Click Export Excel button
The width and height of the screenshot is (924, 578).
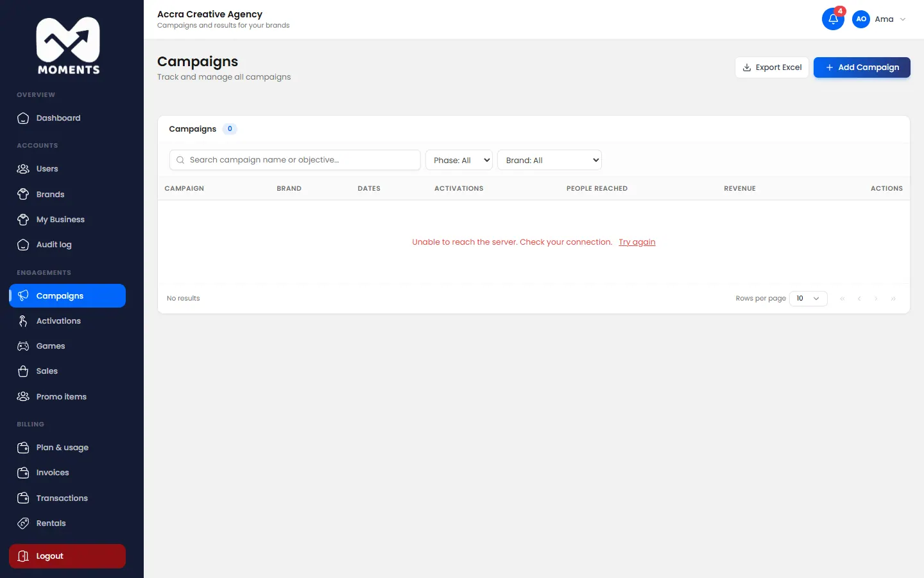point(772,67)
